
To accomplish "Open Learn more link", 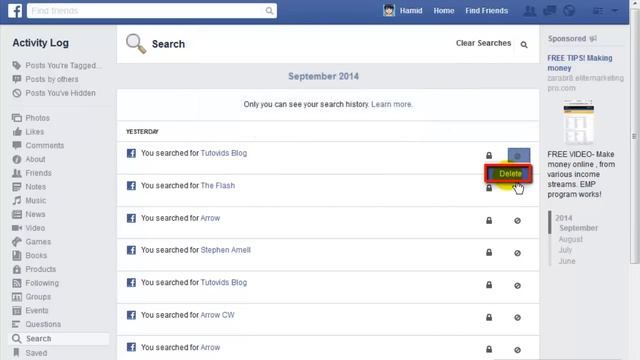I will 391,104.
